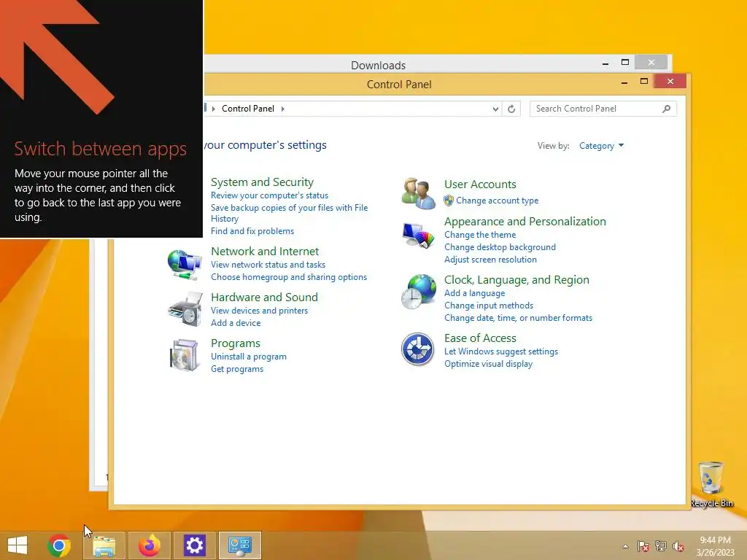The image size is (747, 560).
Task: Click Find and fix problems
Action: tap(252, 231)
